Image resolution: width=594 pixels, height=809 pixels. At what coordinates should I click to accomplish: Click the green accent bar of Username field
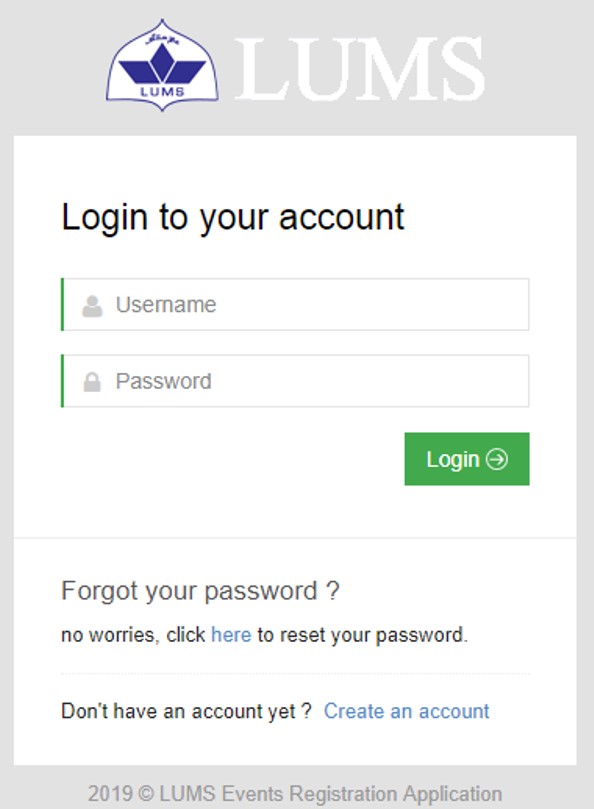tap(62, 304)
